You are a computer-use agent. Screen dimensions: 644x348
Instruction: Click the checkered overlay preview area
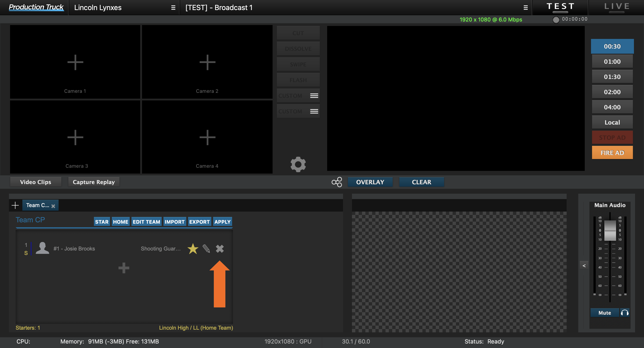pyautogui.click(x=459, y=272)
